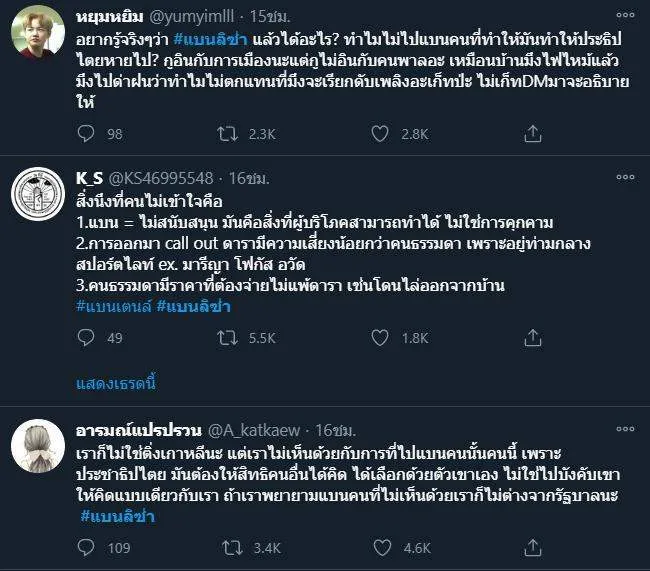
Task: Retweet the K_S tweet
Action: point(231,339)
